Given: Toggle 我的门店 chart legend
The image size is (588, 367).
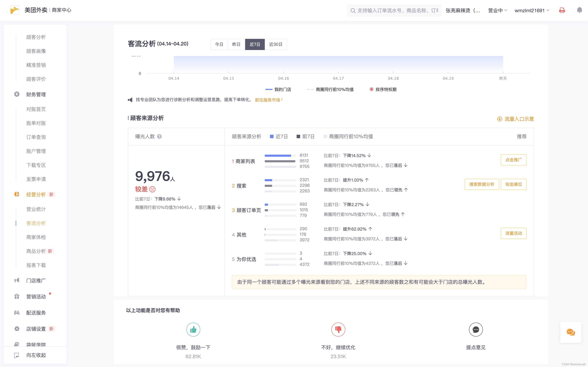Looking at the screenshot, I should [x=278, y=90].
